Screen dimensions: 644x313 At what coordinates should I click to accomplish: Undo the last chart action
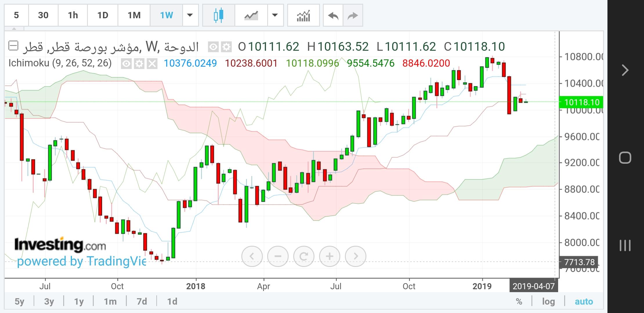click(x=333, y=15)
